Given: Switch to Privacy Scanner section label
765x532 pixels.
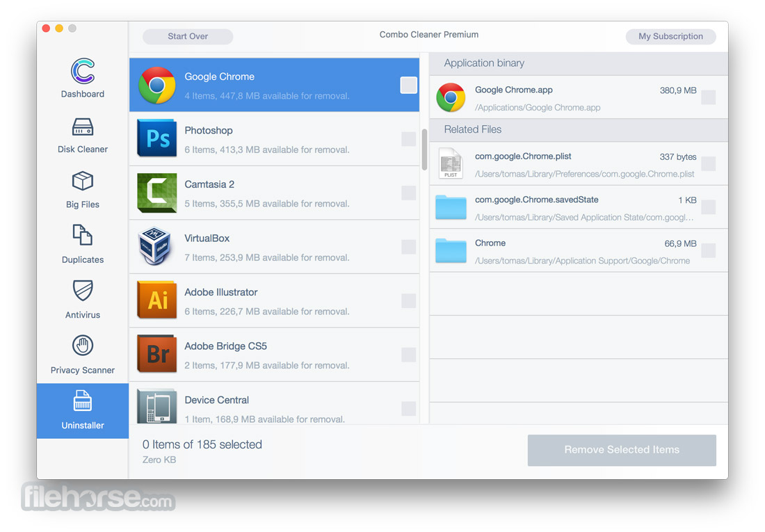Looking at the screenshot, I should click(x=83, y=370).
